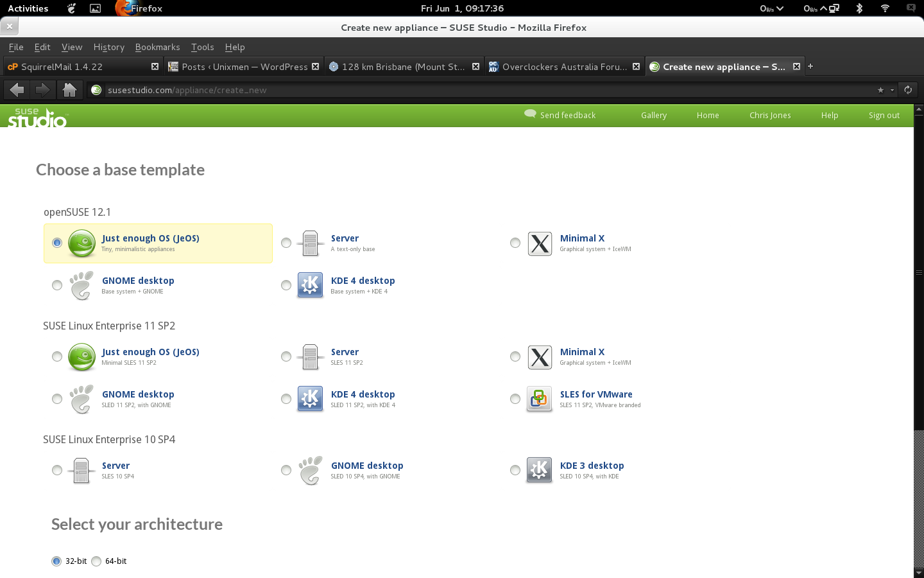Select openSUSE 12.1 GNOME desktop radio button
This screenshot has width=924, height=578.
tap(57, 285)
